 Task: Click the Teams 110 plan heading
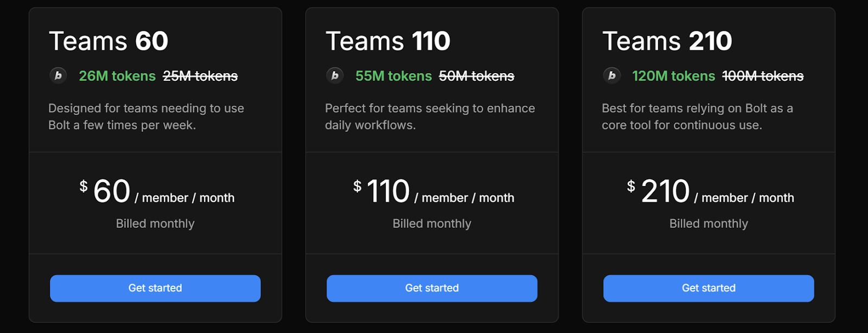(x=388, y=41)
